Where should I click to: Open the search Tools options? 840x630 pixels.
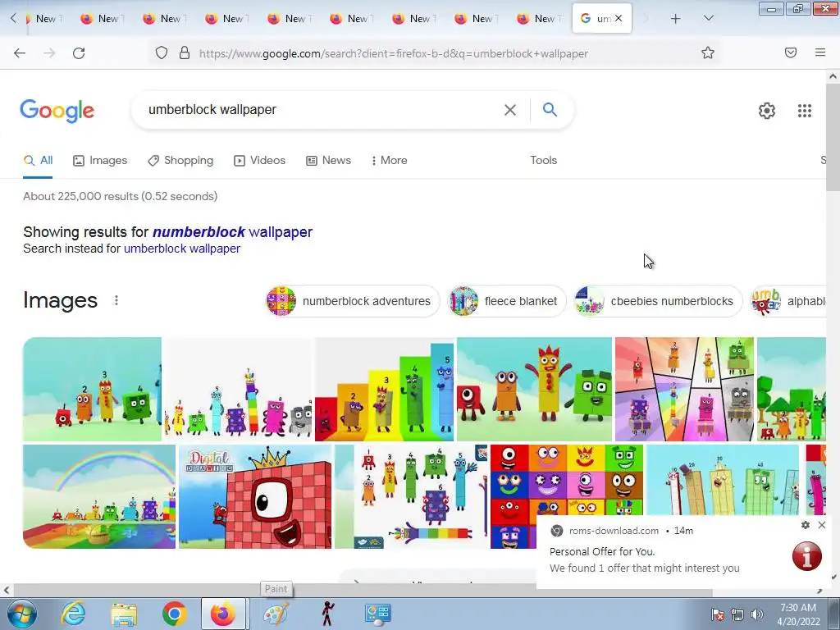[x=543, y=160]
